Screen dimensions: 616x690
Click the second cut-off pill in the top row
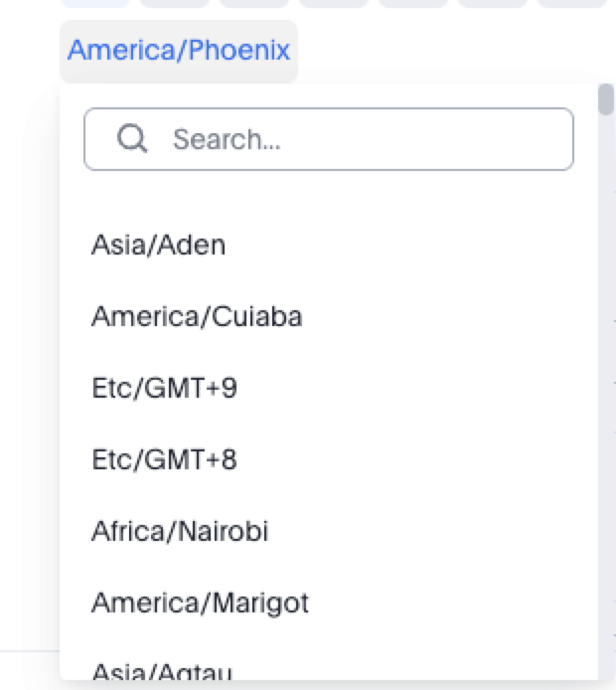174,3
